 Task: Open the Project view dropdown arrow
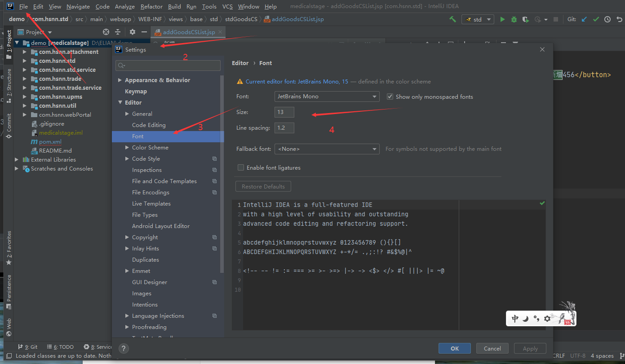click(x=50, y=32)
